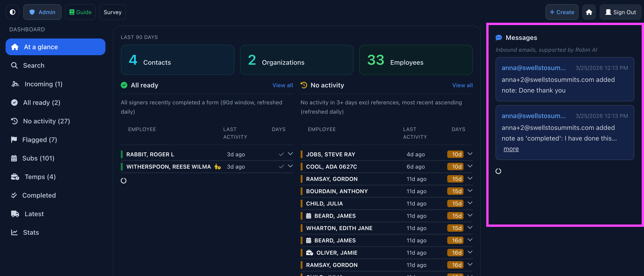Image resolution: width=644 pixels, height=276 pixels.
Task: Click the home icon button in header
Action: tap(589, 12)
